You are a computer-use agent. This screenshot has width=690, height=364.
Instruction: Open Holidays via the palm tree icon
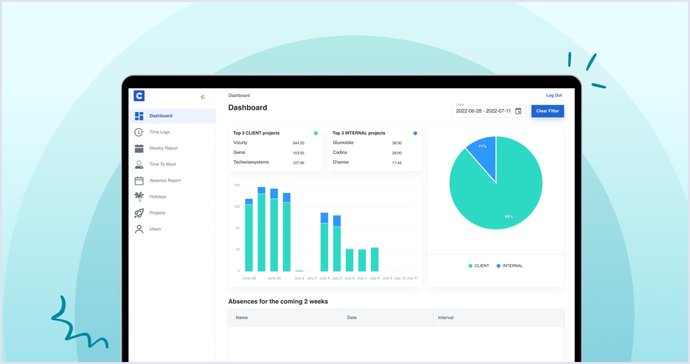139,196
